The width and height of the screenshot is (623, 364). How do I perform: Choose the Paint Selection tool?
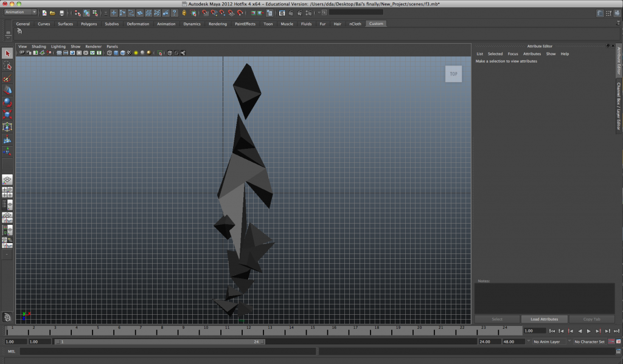(x=7, y=78)
